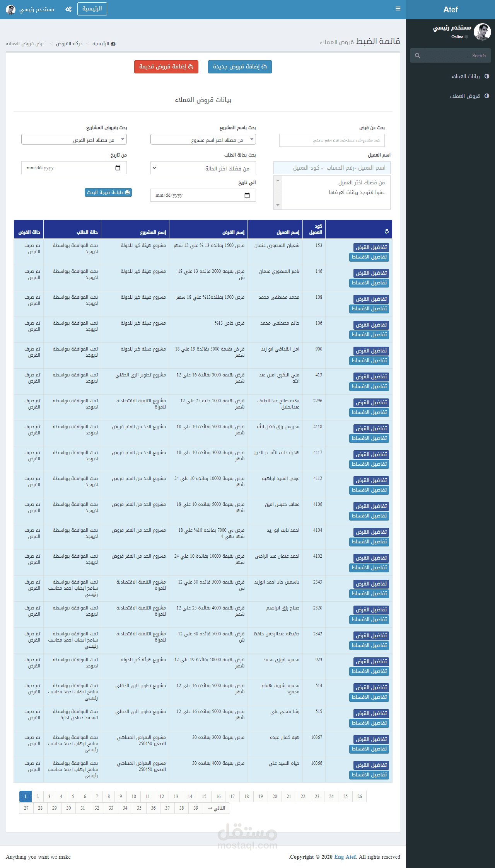This screenshot has width=495, height=868.
Task: Open بيانات العملاء sidebar menu
Action: point(451,76)
